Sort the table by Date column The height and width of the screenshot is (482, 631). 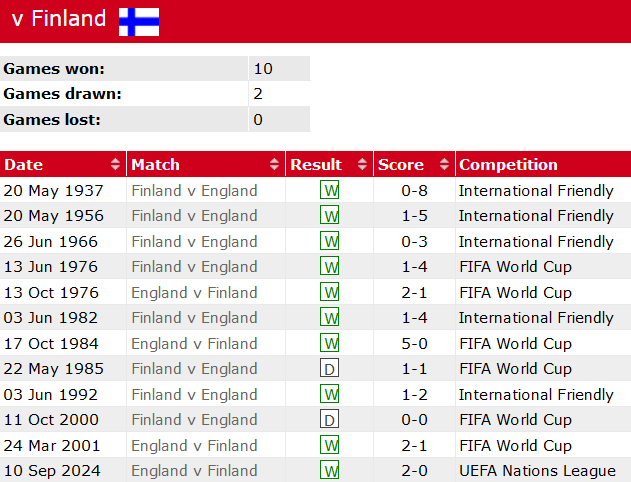click(x=63, y=165)
